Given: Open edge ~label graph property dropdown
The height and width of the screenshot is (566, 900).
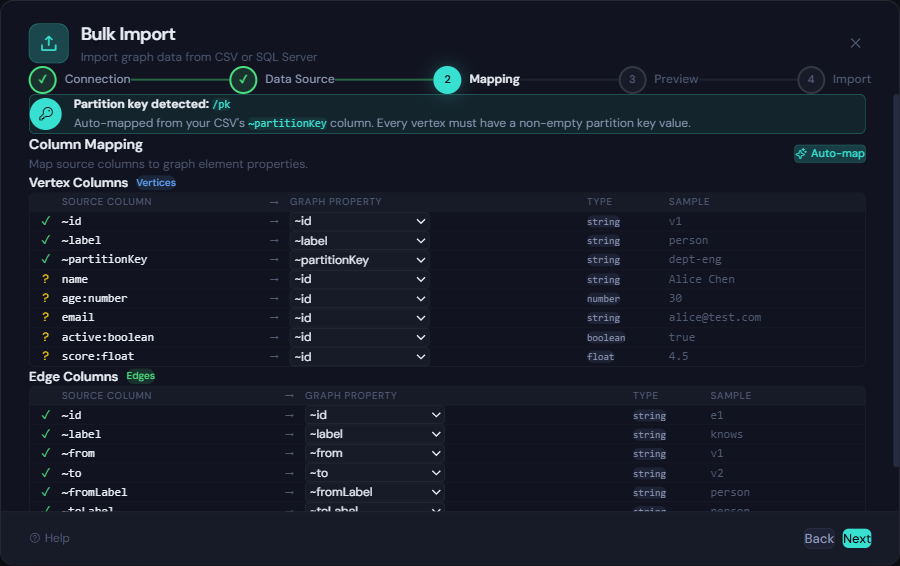Looking at the screenshot, I should tap(375, 435).
